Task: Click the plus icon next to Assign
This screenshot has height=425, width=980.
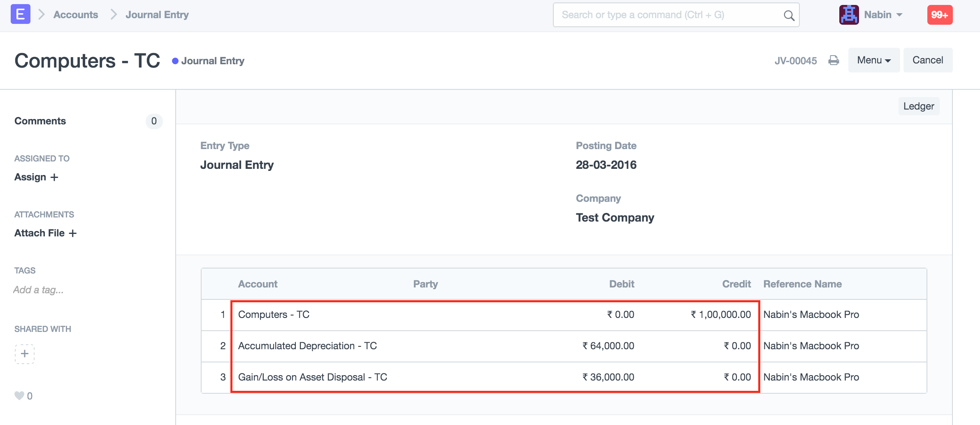Action: (x=54, y=177)
